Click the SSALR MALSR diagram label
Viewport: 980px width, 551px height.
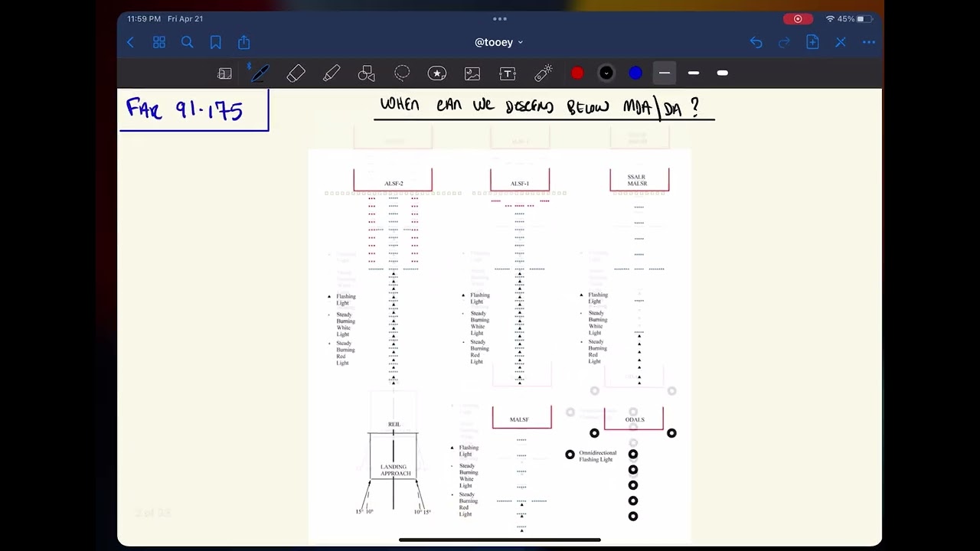click(637, 181)
